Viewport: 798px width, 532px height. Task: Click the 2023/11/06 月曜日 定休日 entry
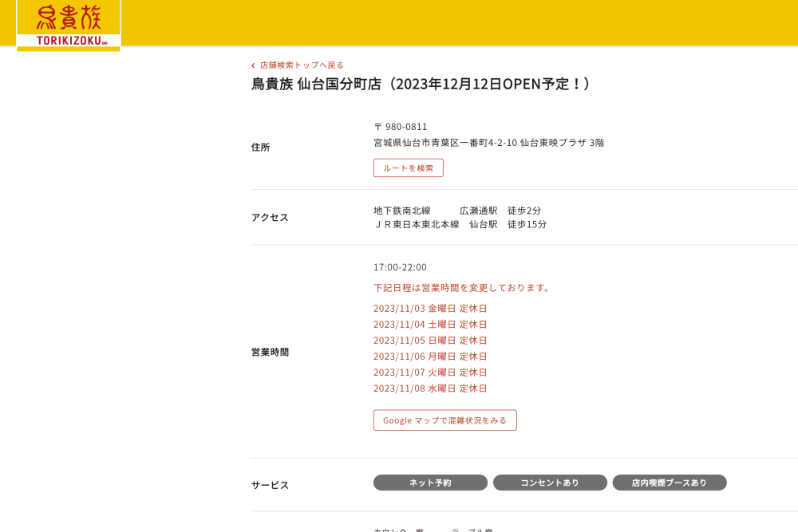coord(430,357)
